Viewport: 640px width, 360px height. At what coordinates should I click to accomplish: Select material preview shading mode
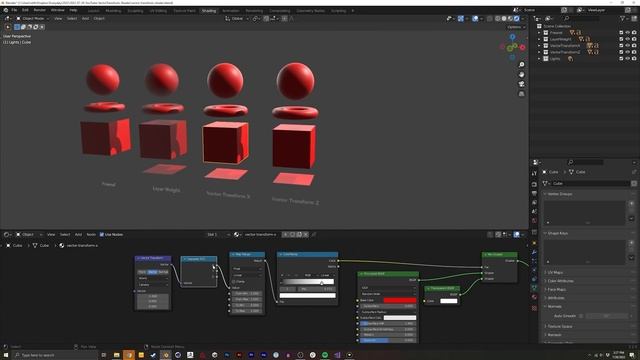510,18
